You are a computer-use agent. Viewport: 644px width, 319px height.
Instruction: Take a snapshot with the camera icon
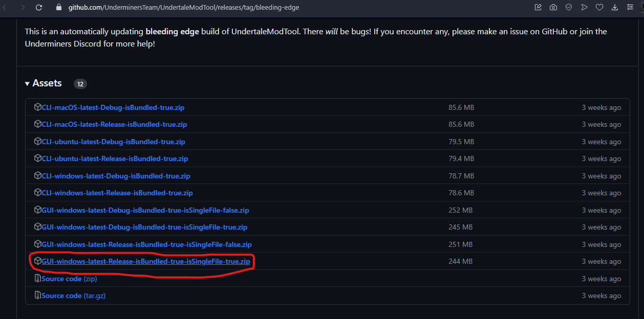pyautogui.click(x=553, y=8)
